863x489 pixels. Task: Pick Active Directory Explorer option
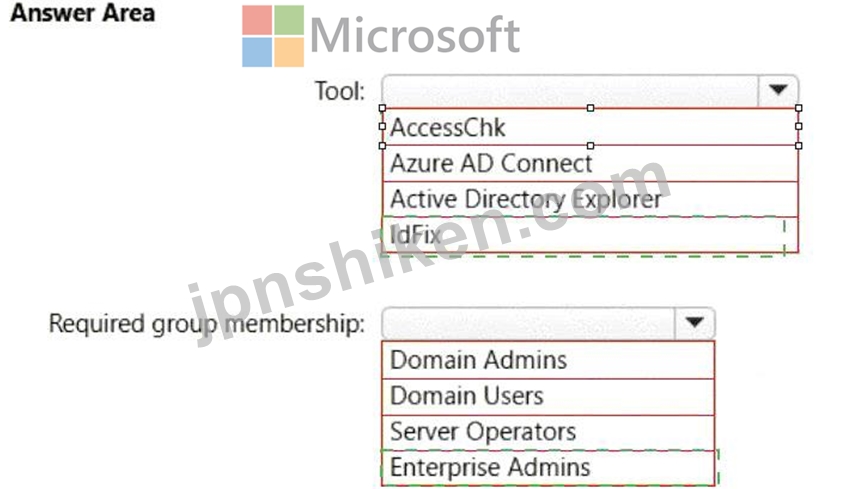click(x=590, y=199)
